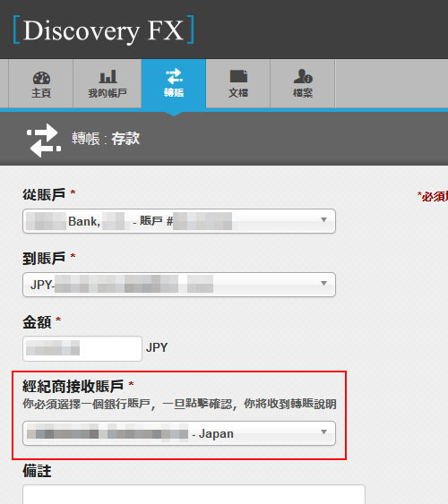Viewport: 448px width, 504px height.
Task: Click inside the 備註 remarks text area
Action: (194, 494)
